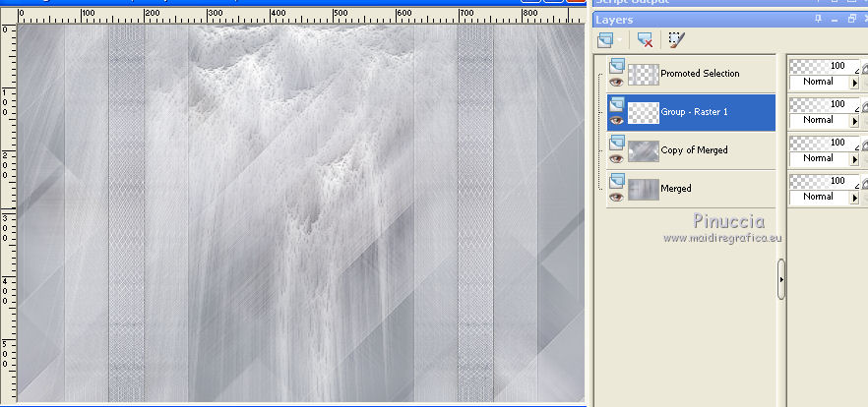Click Normal blend mode of Merged layer
The height and width of the screenshot is (407, 868).
[x=819, y=197]
